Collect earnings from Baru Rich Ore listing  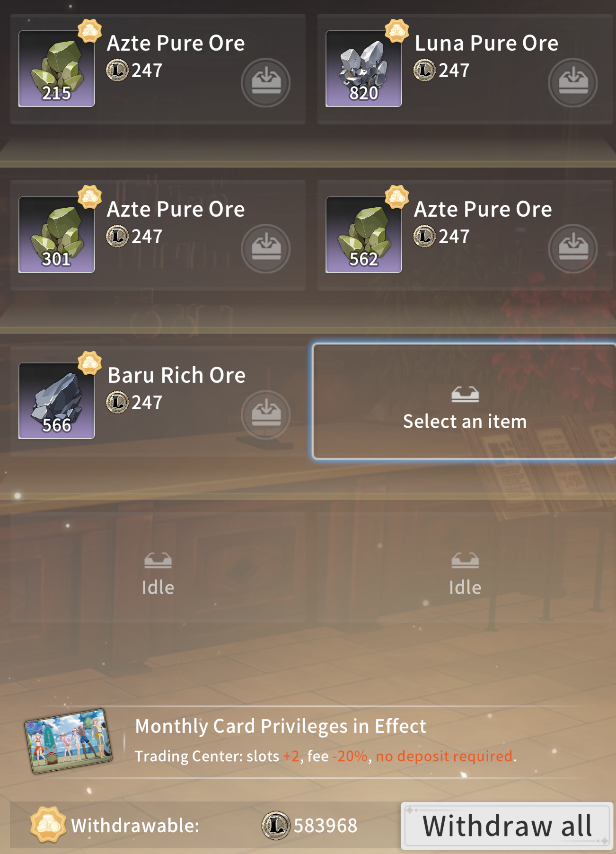266,414
